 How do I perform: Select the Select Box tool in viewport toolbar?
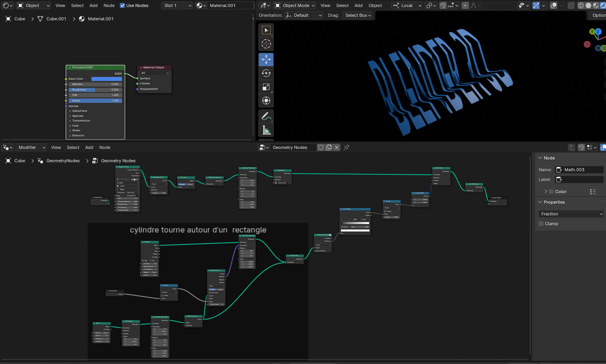[266, 30]
